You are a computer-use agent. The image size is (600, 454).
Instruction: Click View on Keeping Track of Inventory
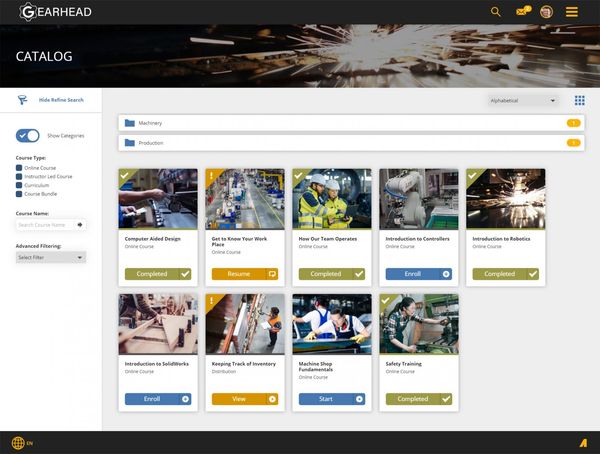click(245, 399)
